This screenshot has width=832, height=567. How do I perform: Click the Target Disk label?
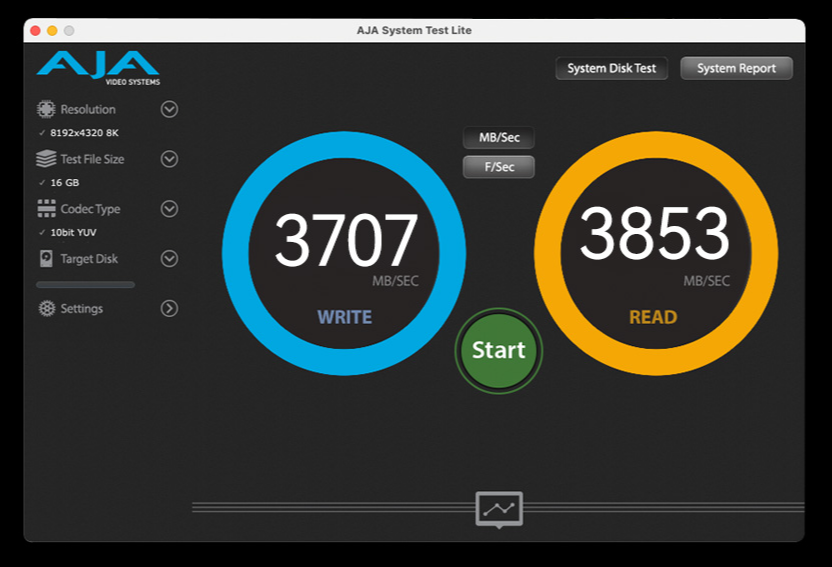pyautogui.click(x=89, y=259)
